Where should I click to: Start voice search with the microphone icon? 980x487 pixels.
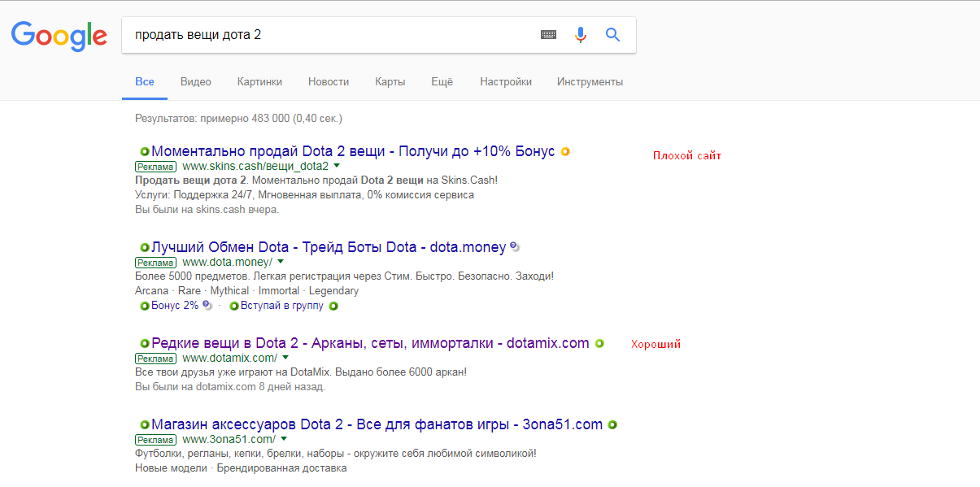pyautogui.click(x=580, y=34)
